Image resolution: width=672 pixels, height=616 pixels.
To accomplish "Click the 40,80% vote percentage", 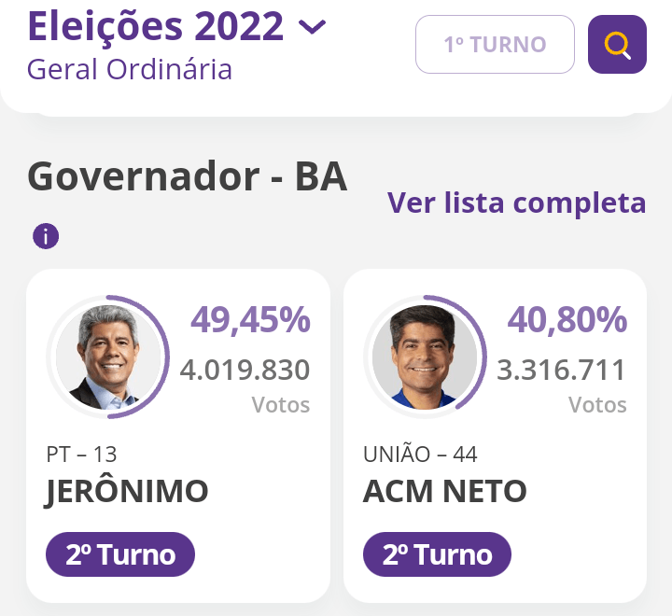I will click(x=567, y=320).
